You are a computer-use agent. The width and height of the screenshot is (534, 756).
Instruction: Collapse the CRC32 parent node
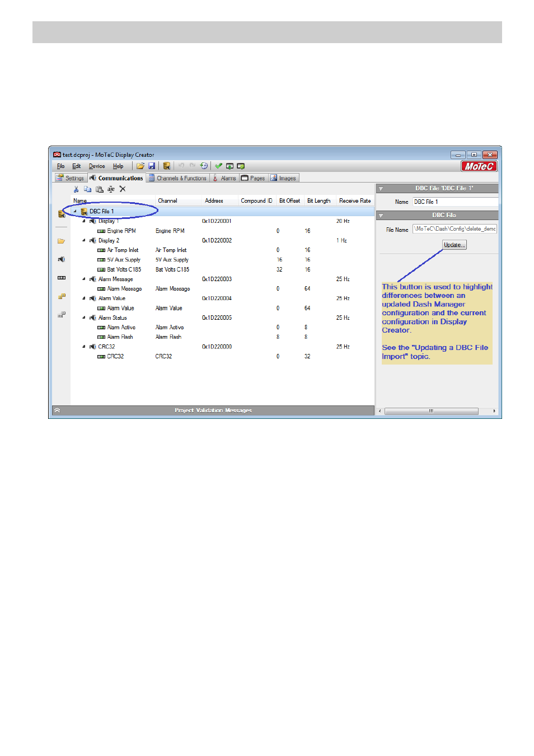click(84, 347)
